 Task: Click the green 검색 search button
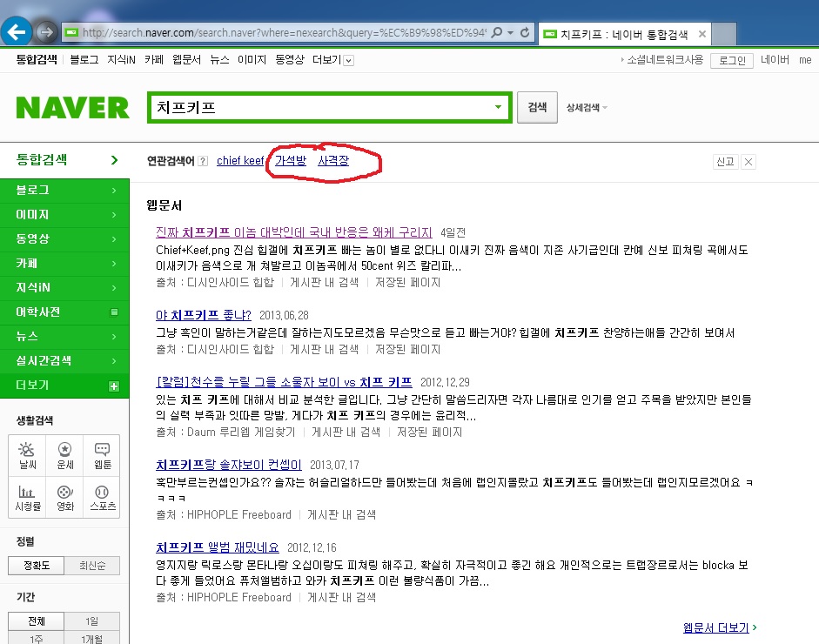pos(537,107)
